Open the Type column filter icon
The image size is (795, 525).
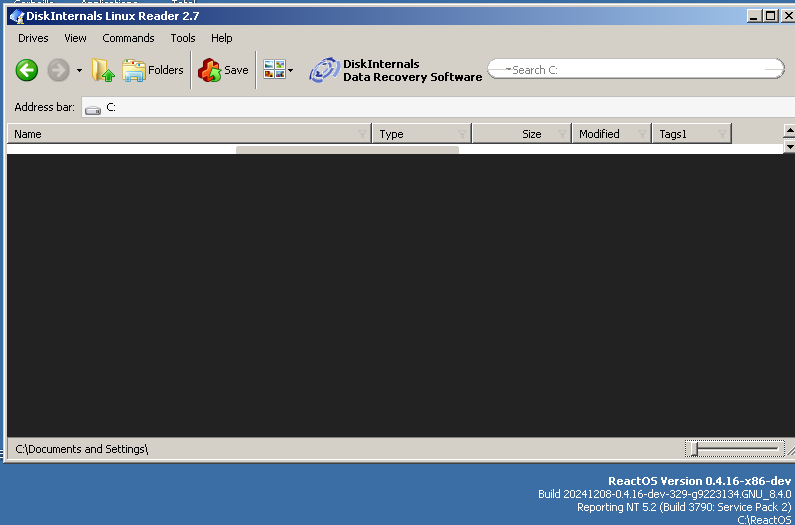[x=462, y=134]
